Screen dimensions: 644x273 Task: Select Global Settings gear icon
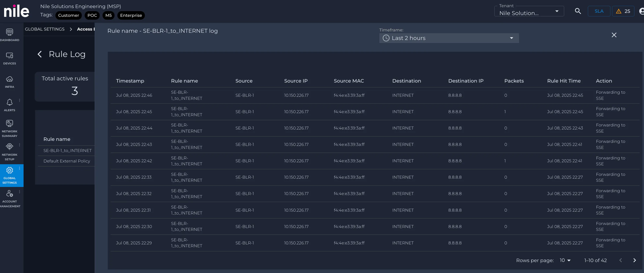[x=10, y=170]
